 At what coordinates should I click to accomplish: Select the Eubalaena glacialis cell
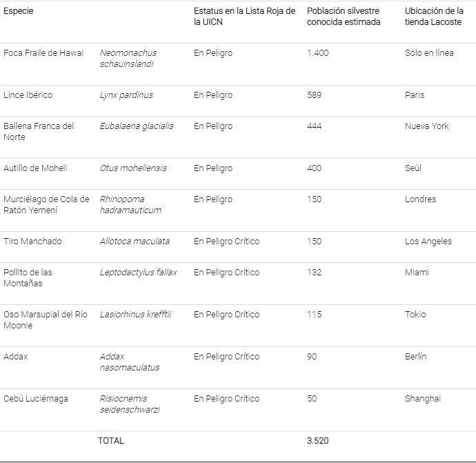tap(137, 126)
